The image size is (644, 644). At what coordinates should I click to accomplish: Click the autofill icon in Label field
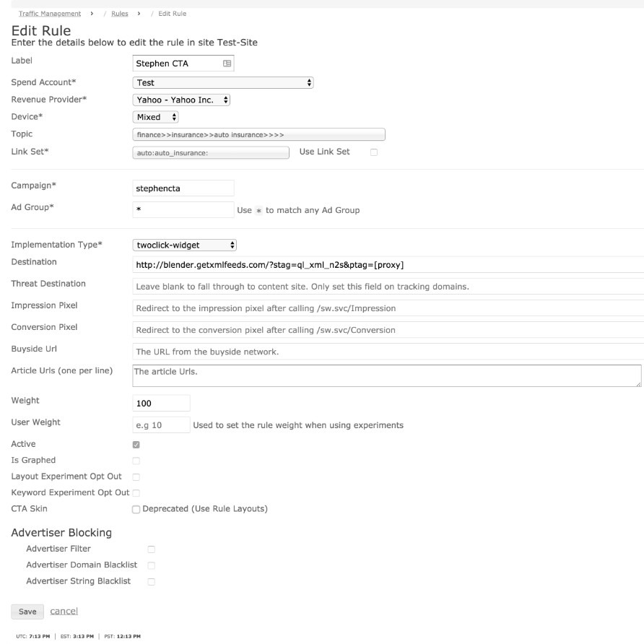(x=227, y=64)
